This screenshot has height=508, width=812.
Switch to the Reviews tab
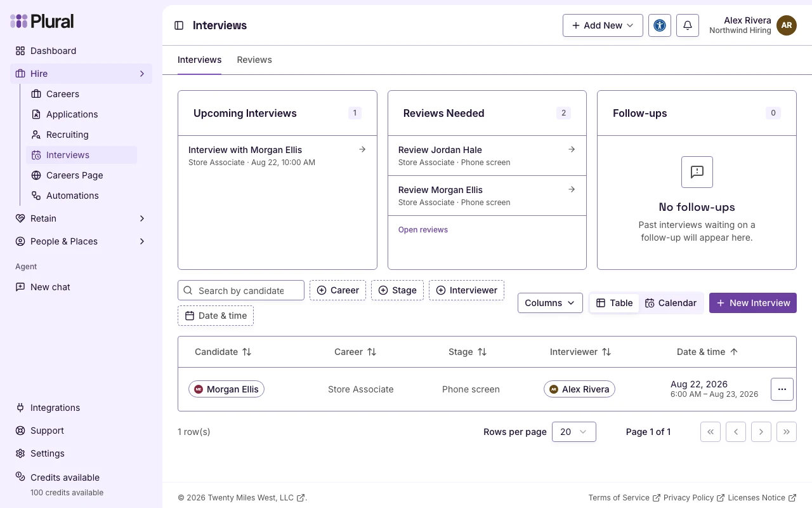[254, 60]
